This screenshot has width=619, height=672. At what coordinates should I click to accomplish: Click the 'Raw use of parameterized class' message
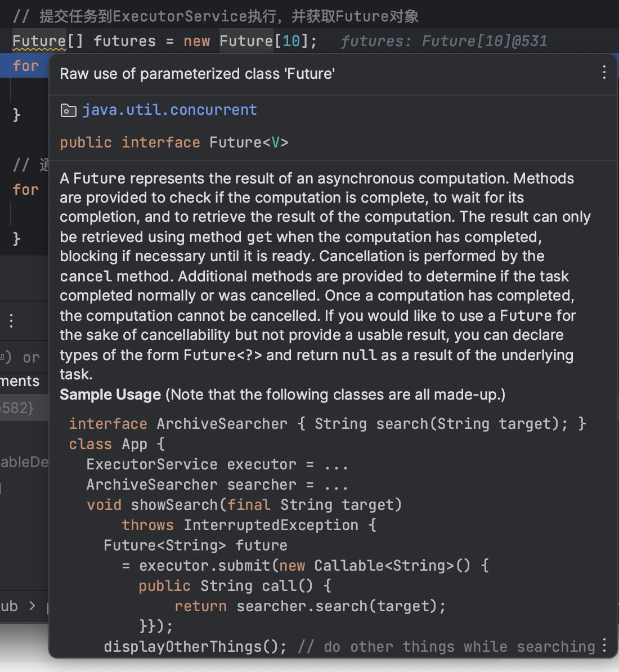point(197,74)
